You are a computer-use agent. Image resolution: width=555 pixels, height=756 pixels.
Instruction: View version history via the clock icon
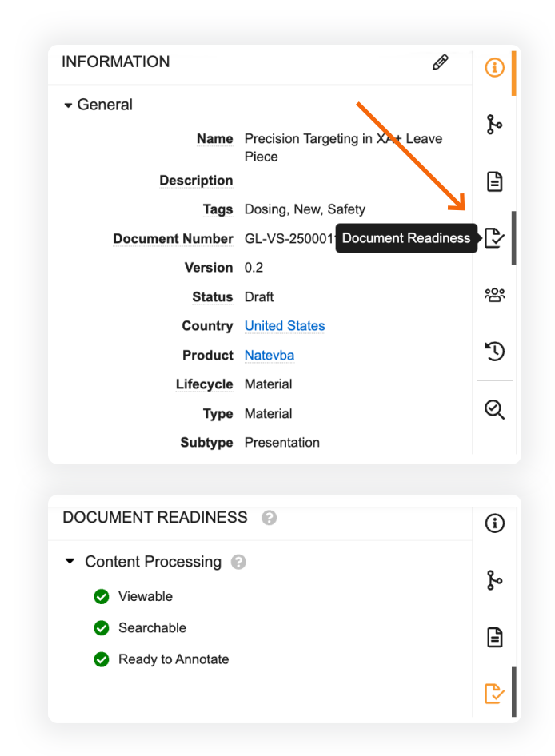[494, 351]
